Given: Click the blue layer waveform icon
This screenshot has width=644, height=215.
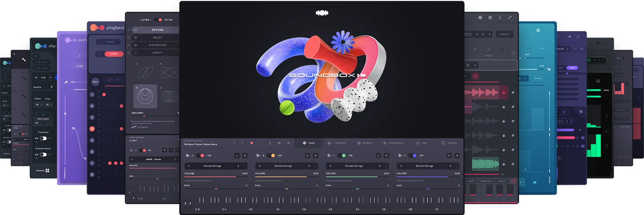Looking at the screenshot, I should (400, 156).
